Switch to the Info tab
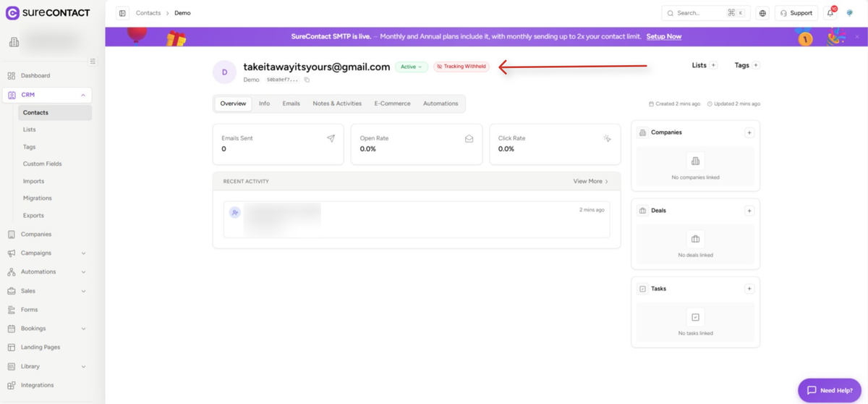This screenshot has width=868, height=404. [264, 104]
